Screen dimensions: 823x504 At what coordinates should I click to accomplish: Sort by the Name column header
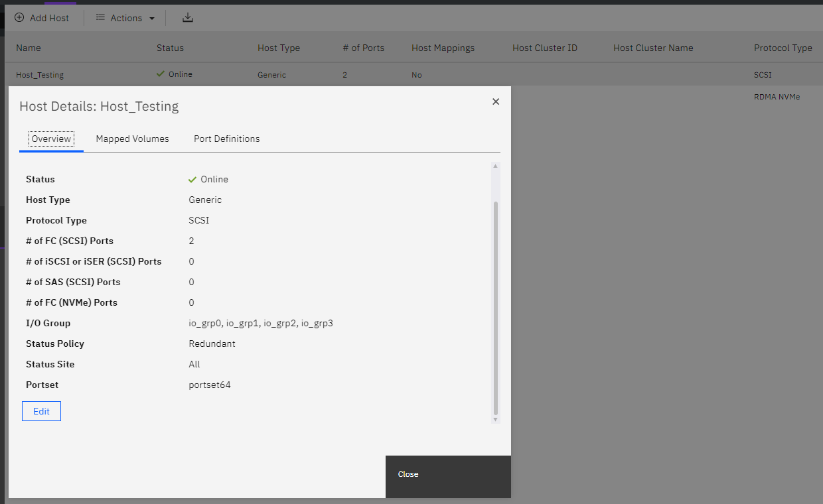(29, 48)
